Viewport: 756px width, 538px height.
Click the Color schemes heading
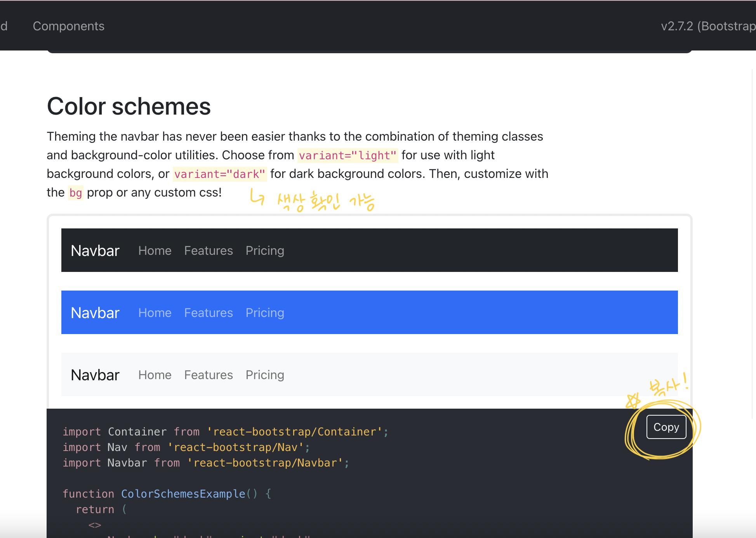[129, 106]
